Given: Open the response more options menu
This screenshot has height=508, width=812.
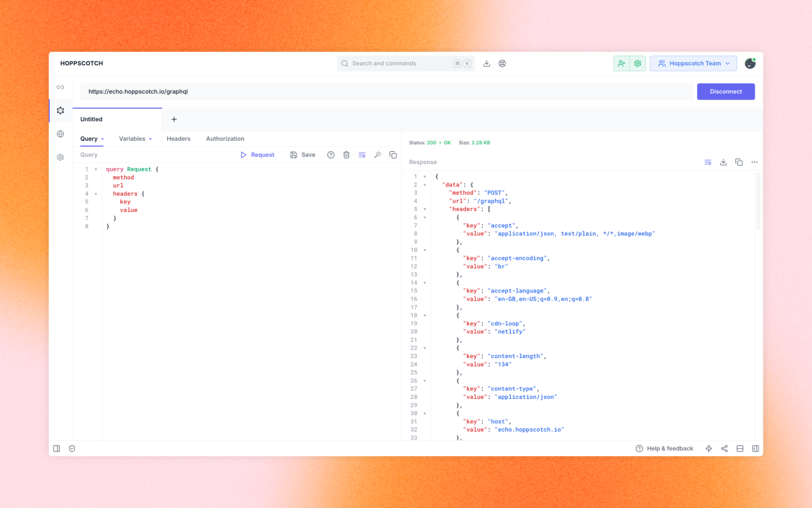Looking at the screenshot, I should click(754, 162).
